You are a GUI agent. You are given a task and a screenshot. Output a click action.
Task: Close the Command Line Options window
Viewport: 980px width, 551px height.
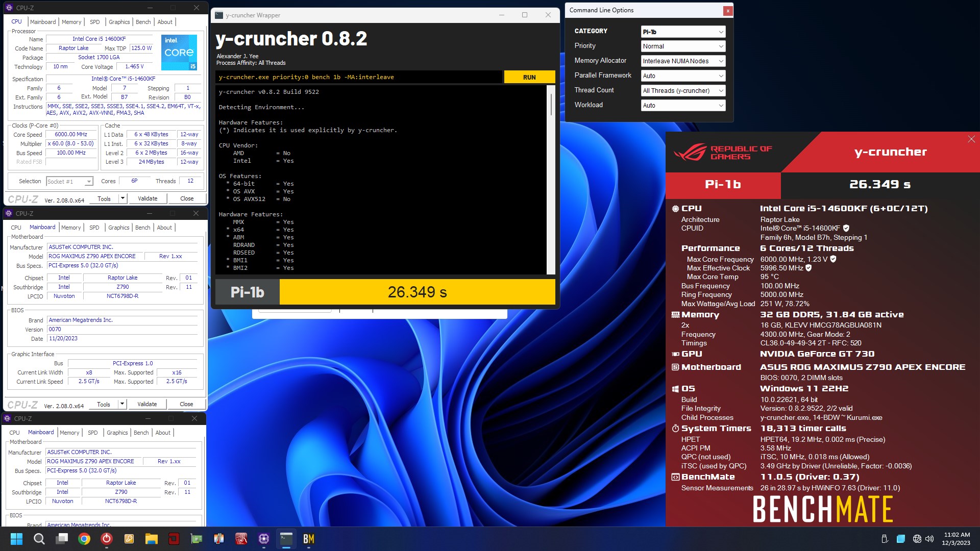pos(728,10)
